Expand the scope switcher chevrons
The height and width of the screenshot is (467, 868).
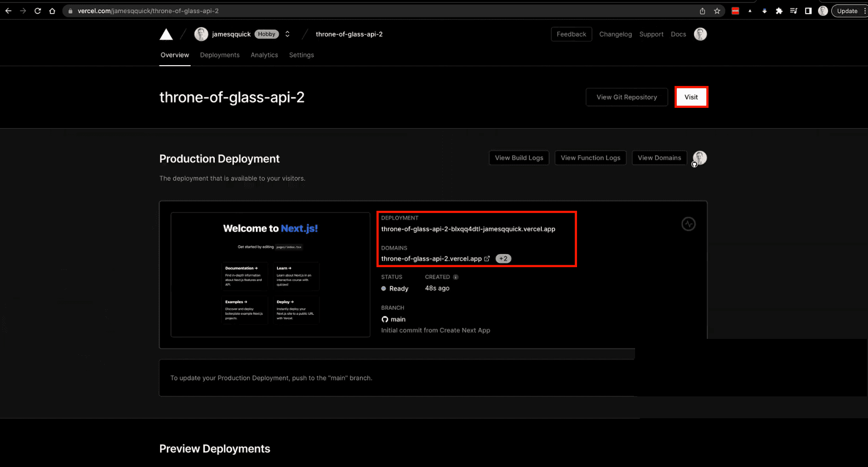pyautogui.click(x=287, y=34)
